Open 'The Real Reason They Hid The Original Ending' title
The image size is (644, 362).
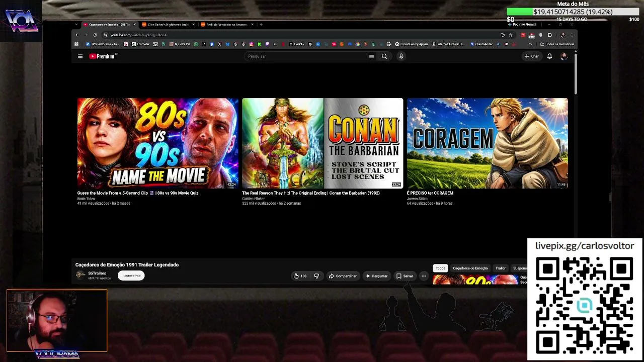coord(311,193)
